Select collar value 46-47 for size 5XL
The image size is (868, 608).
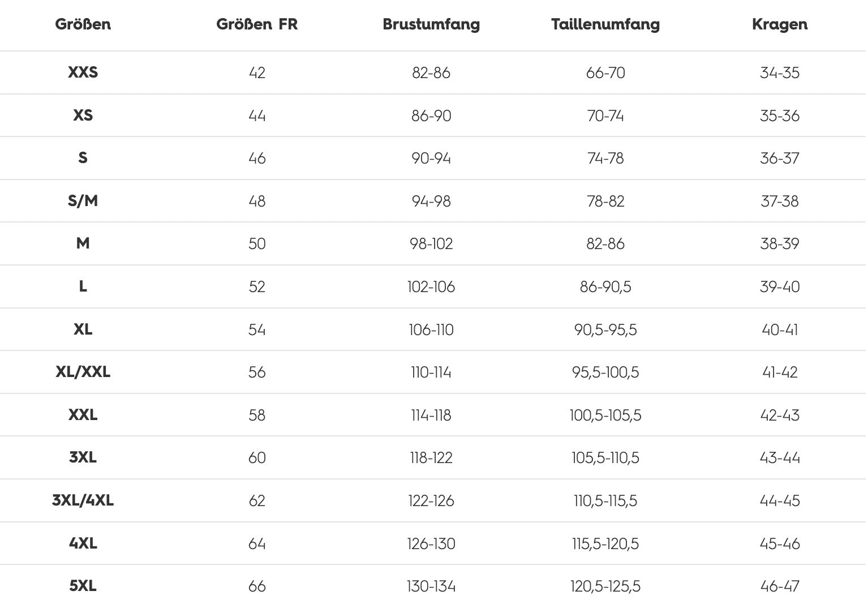(780, 586)
